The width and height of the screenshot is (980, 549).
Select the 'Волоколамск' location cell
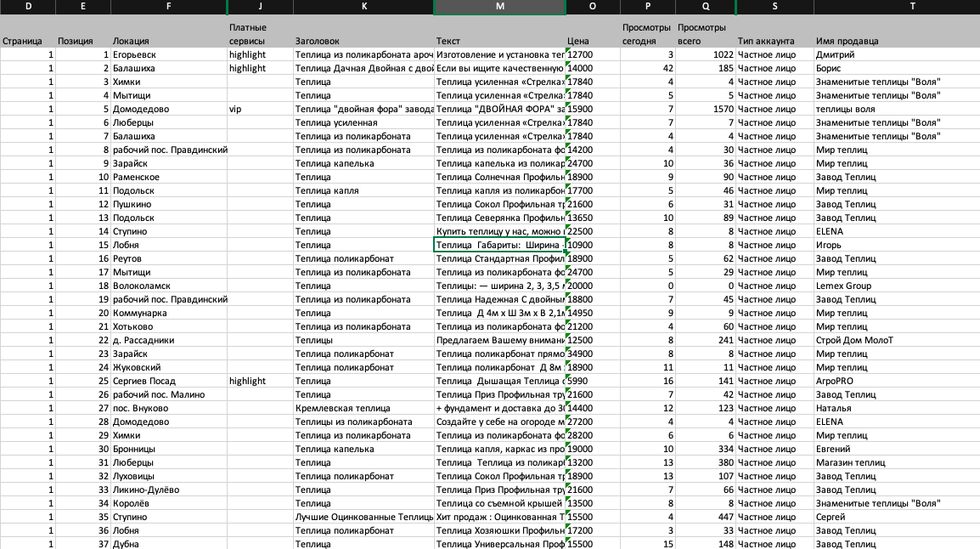(x=169, y=286)
